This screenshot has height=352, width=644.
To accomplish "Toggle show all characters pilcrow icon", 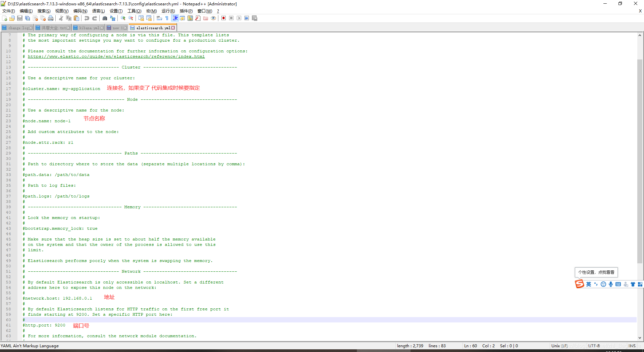I will pyautogui.click(x=167, y=18).
